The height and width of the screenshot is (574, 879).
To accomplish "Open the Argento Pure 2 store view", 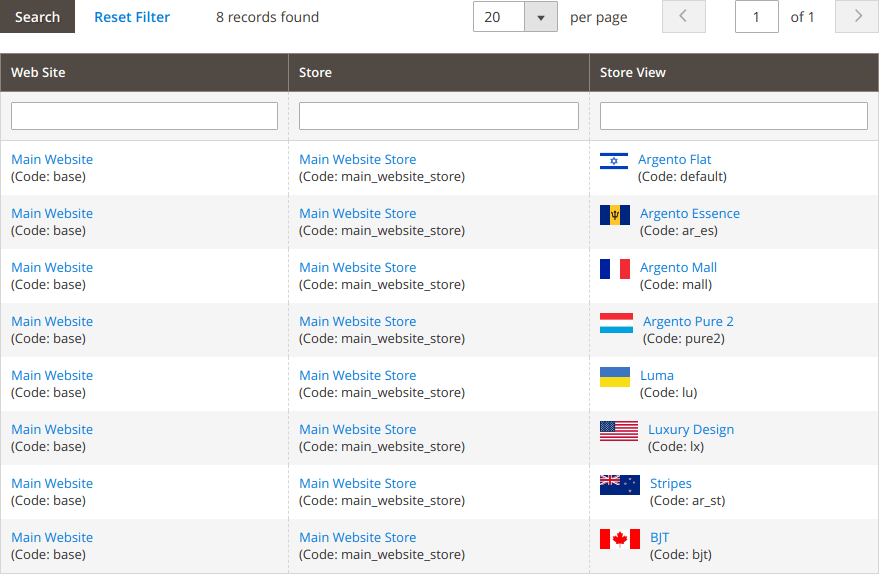I will coord(688,322).
